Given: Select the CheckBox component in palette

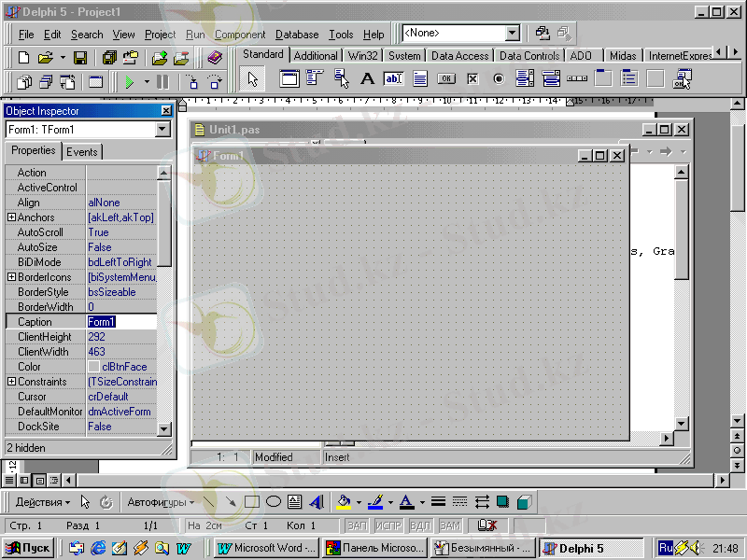Looking at the screenshot, I should click(472, 79).
